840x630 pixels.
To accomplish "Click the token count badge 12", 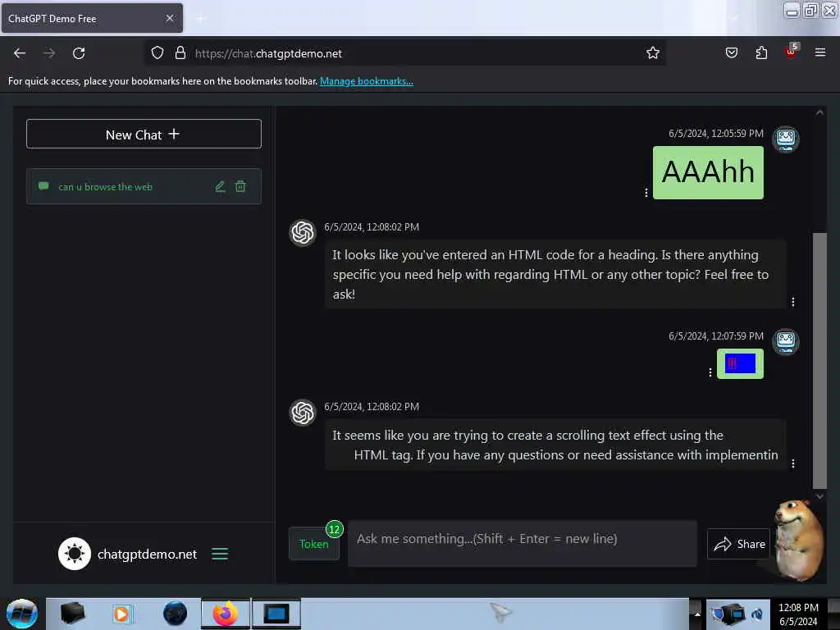I will pyautogui.click(x=335, y=529).
